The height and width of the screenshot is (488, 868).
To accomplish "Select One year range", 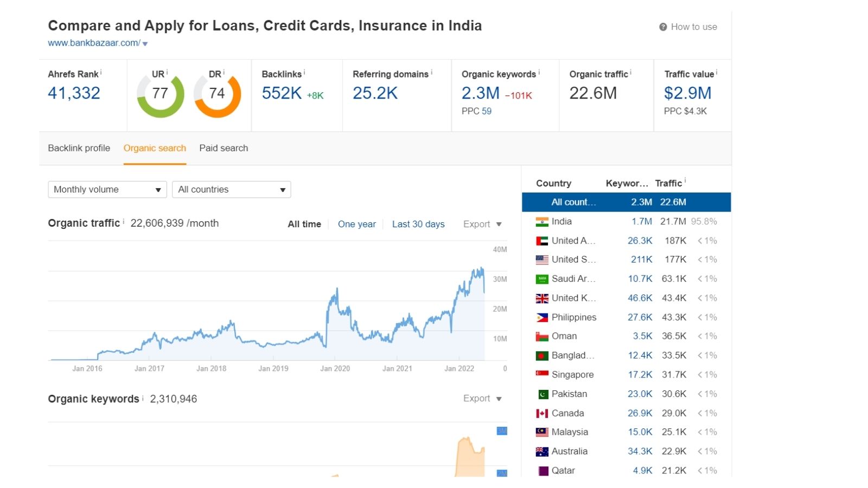I will point(357,224).
